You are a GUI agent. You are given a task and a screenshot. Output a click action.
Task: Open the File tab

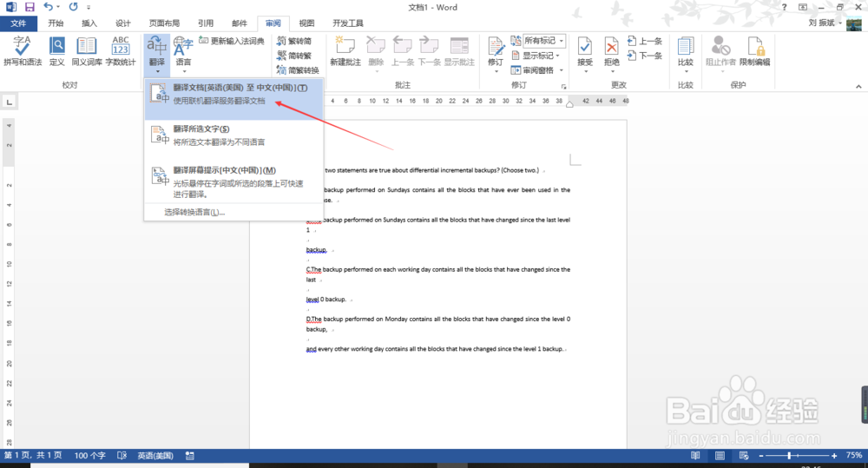pos(18,23)
